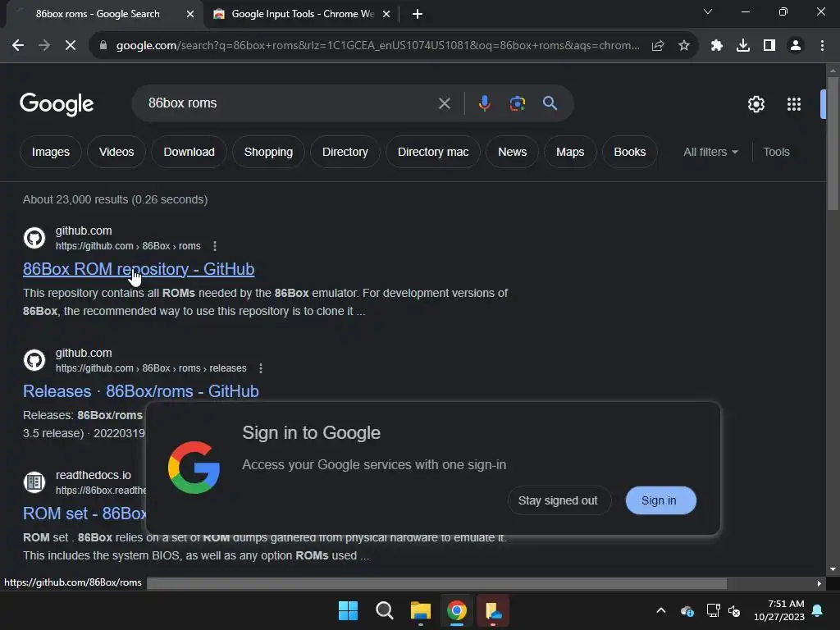Open the ROM set - 86Box result link

(84, 514)
